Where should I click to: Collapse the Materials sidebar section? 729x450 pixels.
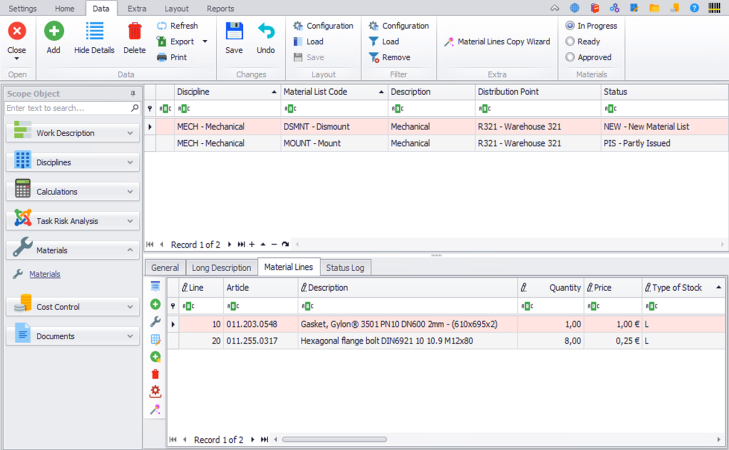tap(130, 251)
